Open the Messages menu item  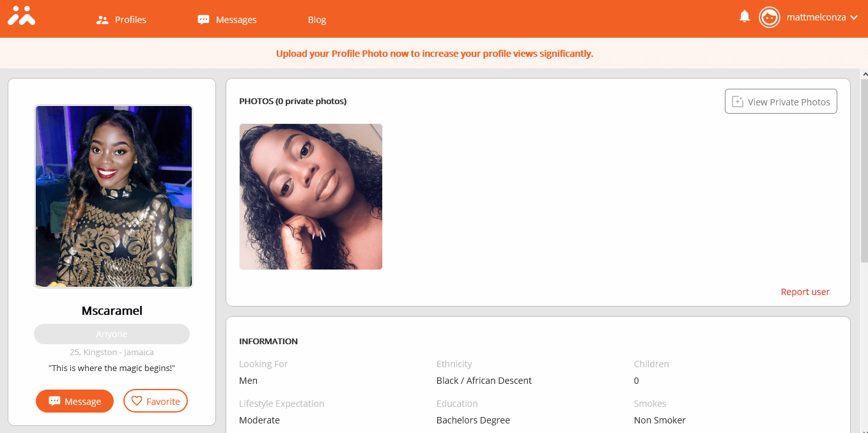point(227,20)
